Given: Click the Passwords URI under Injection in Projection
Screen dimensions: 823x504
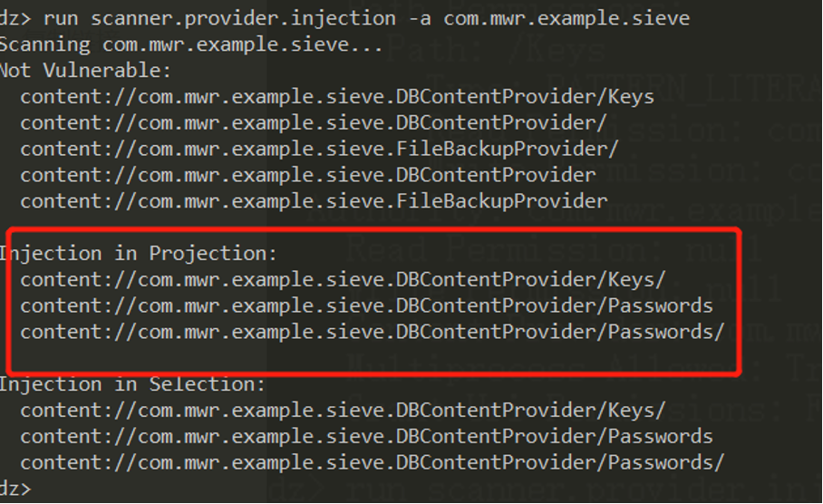Looking at the screenshot, I should pos(366,306).
